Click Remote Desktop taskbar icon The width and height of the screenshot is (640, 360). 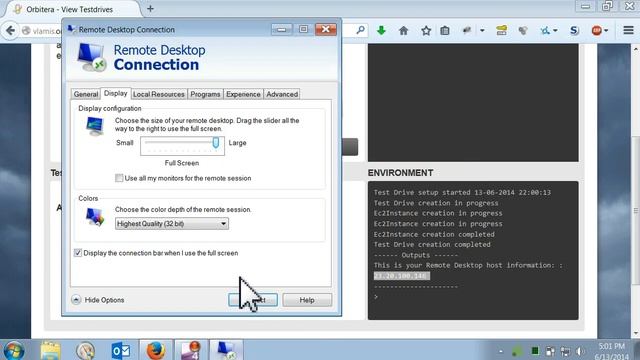226,351
